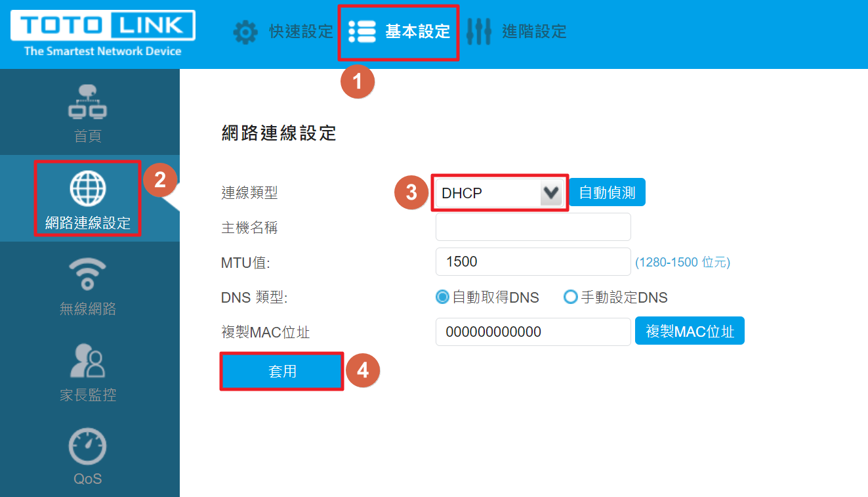This screenshot has width=868, height=497.
Task: Click the (1280-1500 位元) hint text
Action: pyautogui.click(x=682, y=263)
